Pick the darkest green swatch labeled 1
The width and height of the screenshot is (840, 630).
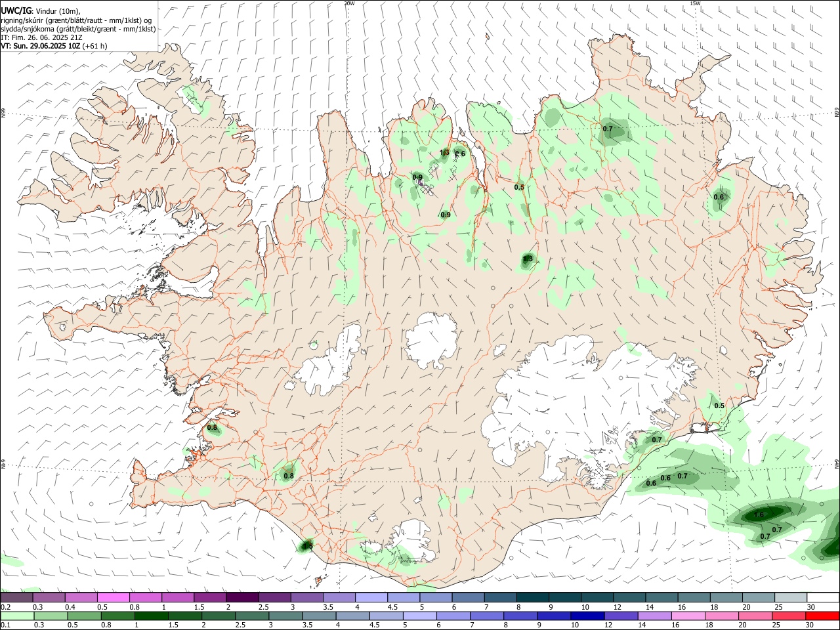(151, 616)
